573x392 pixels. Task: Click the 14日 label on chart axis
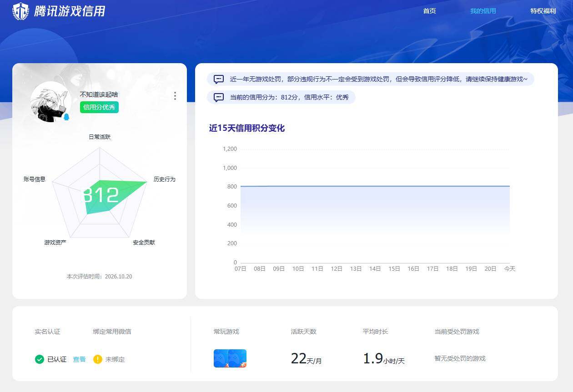click(x=375, y=269)
